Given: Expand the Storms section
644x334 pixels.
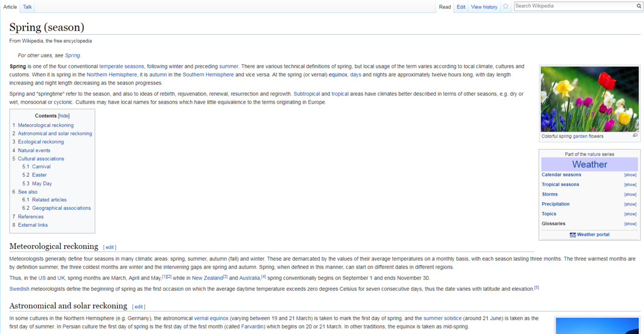Looking at the screenshot, I should [630, 194].
